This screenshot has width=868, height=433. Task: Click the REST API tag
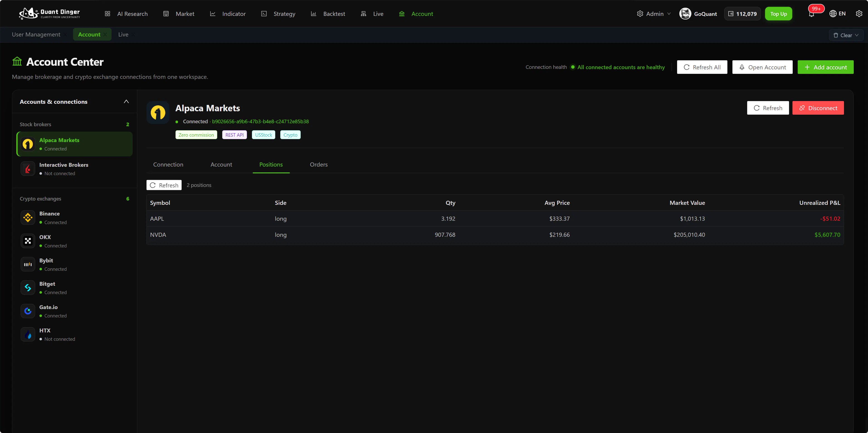click(234, 135)
